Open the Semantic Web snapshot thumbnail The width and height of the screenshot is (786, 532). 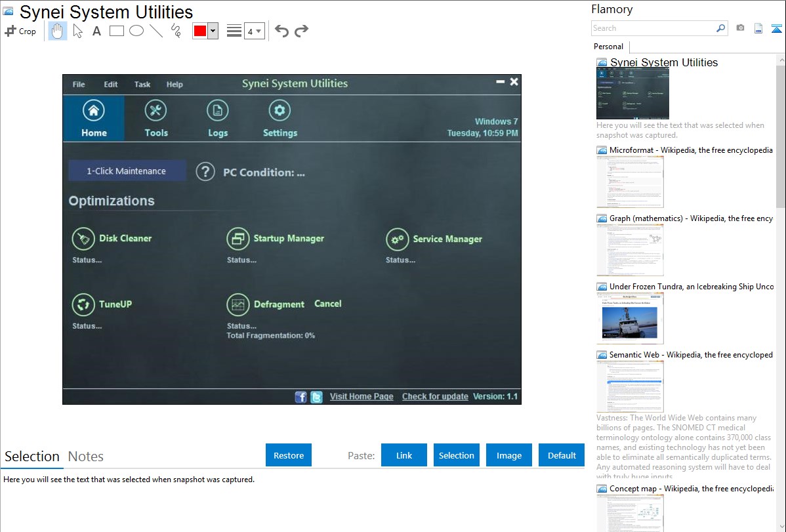pos(630,386)
